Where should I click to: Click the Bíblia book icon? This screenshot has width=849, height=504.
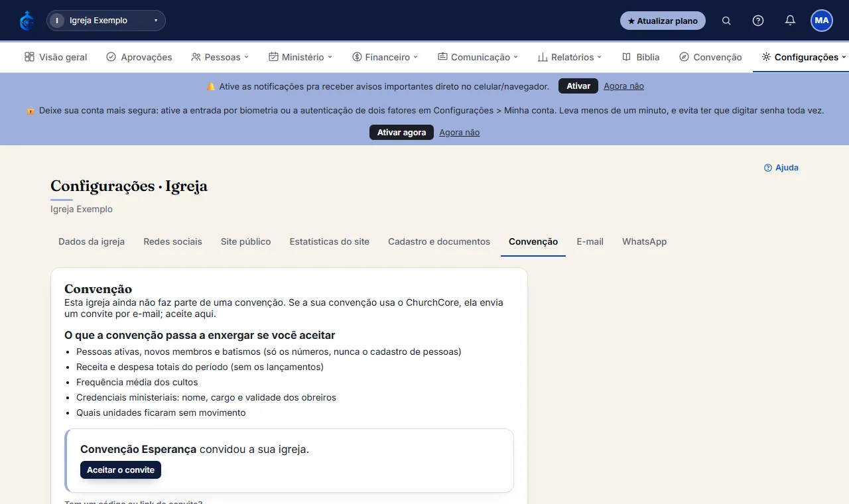626,57
